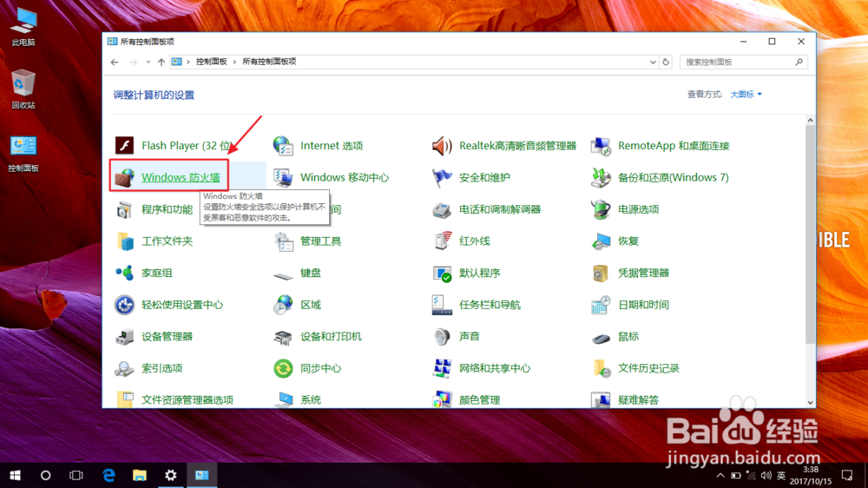Screen dimensions: 868x488
Task: Click the 恢复 icon
Action: [x=601, y=241]
